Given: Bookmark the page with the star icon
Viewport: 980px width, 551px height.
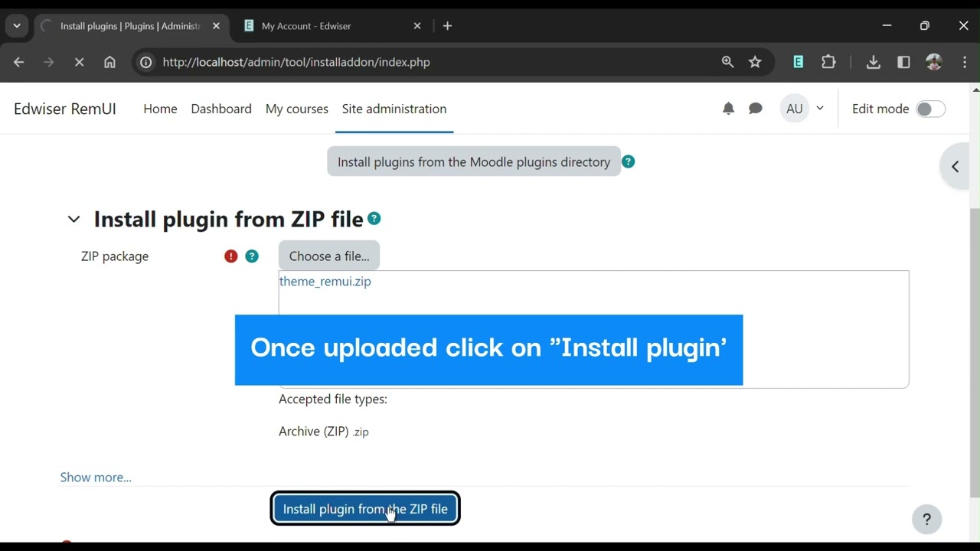Looking at the screenshot, I should 755,62.
